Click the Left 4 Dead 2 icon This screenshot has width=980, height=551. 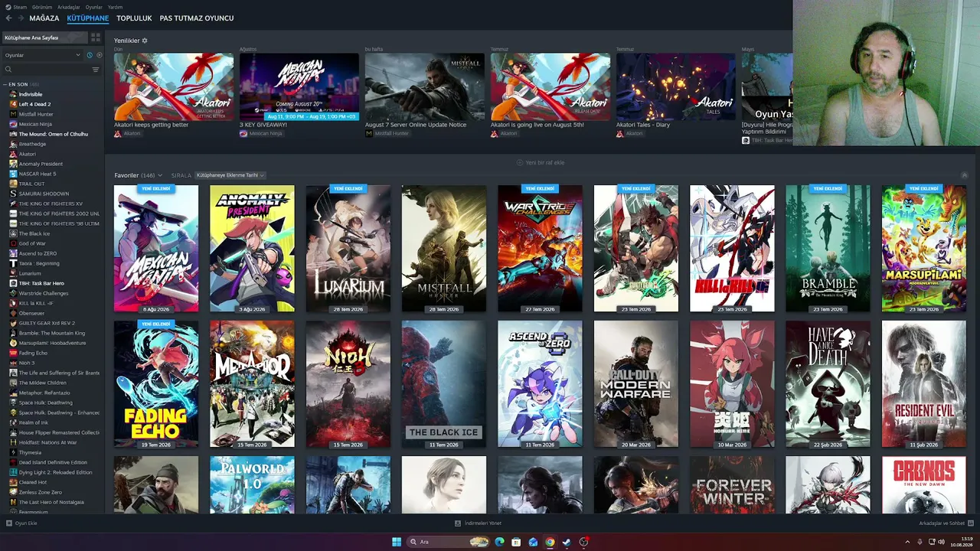(13, 104)
